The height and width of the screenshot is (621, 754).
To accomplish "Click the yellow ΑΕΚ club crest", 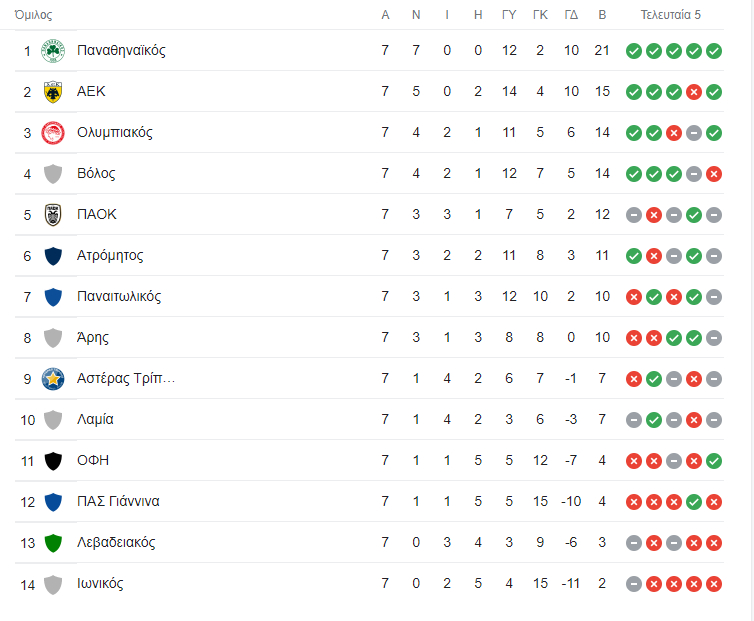I will (53, 92).
